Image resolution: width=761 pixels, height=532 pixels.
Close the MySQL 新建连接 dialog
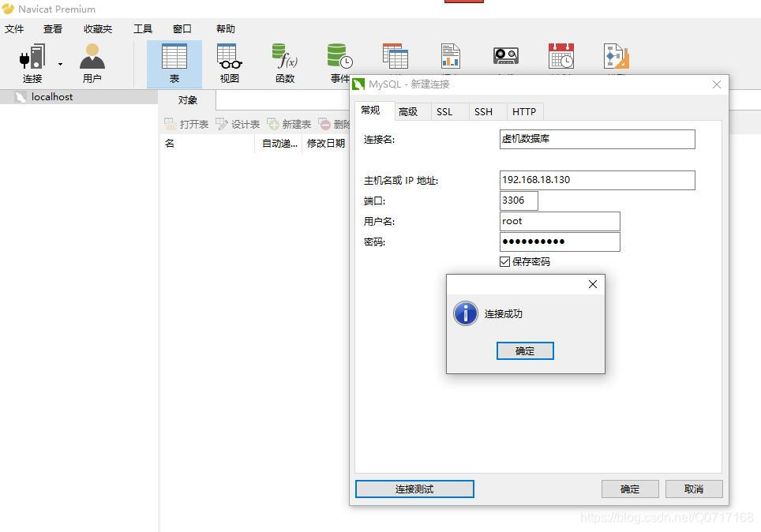tap(716, 84)
